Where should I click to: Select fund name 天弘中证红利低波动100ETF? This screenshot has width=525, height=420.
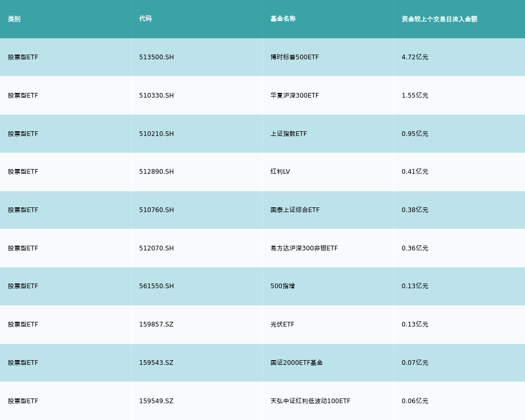(x=310, y=401)
